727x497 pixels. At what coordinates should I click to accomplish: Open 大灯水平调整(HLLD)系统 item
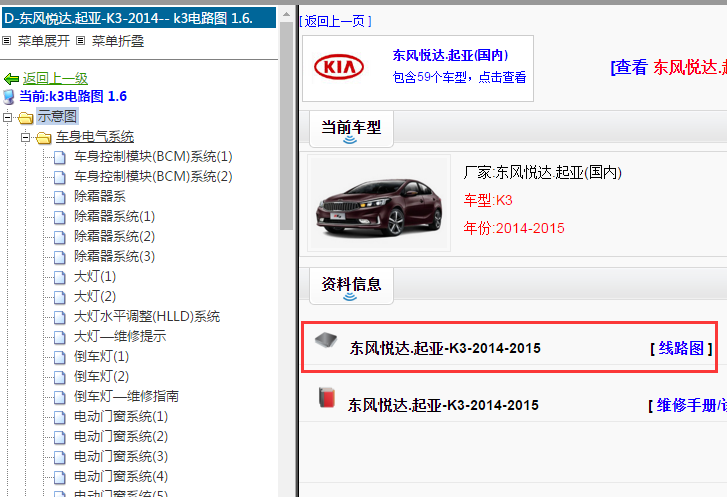click(147, 317)
